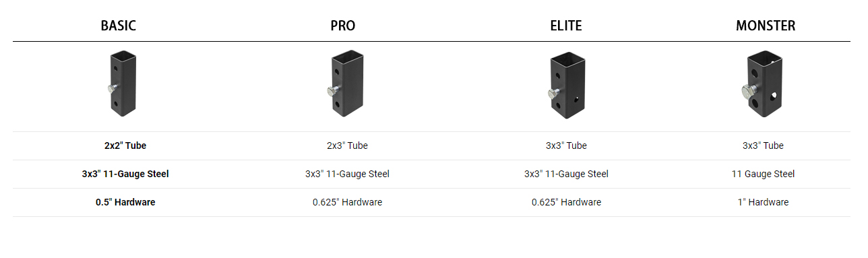Click bold 3x3" 11-Gauge Steel in BASIC
The width and height of the screenshot is (868, 258).
pyautogui.click(x=125, y=174)
